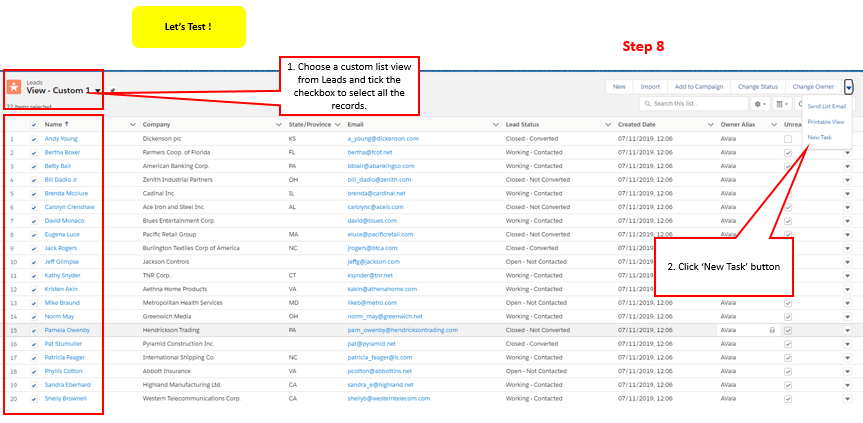863x423 pixels.
Task: Pin the current list view
Action: pyautogui.click(x=113, y=91)
